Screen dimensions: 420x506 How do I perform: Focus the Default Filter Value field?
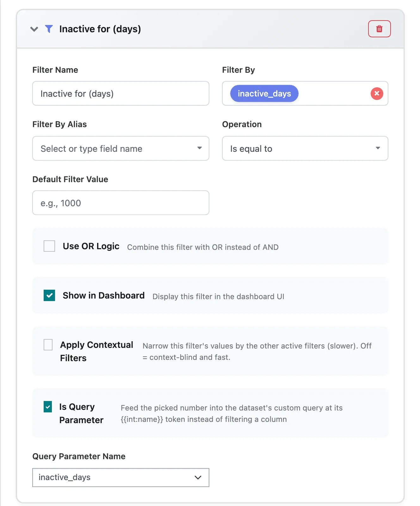point(121,203)
